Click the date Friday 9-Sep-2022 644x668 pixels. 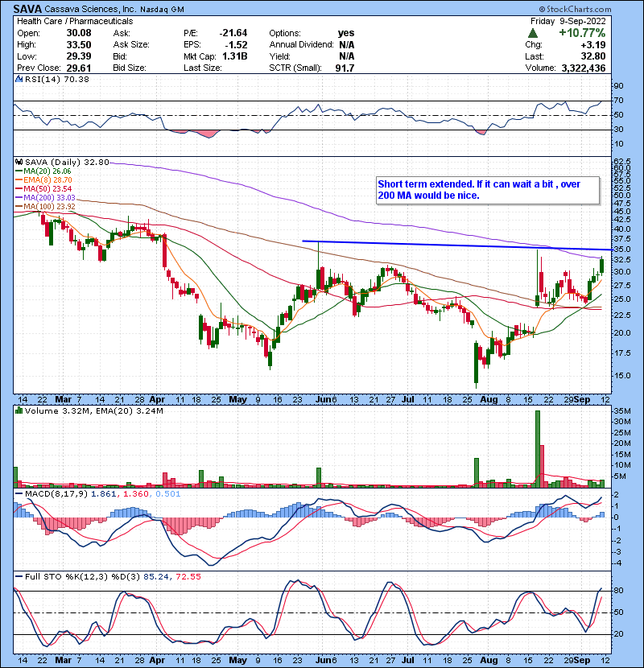point(568,21)
